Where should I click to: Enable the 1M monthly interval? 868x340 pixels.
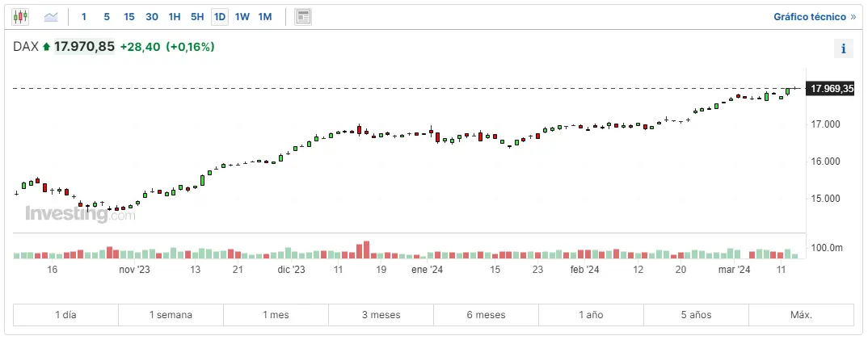[x=265, y=16]
